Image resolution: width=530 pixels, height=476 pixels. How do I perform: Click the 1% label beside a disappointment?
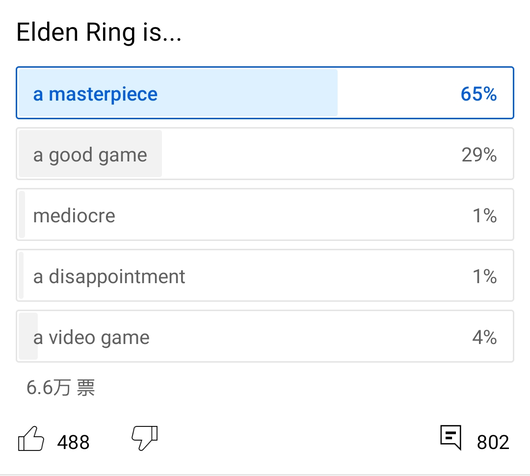[x=485, y=277]
